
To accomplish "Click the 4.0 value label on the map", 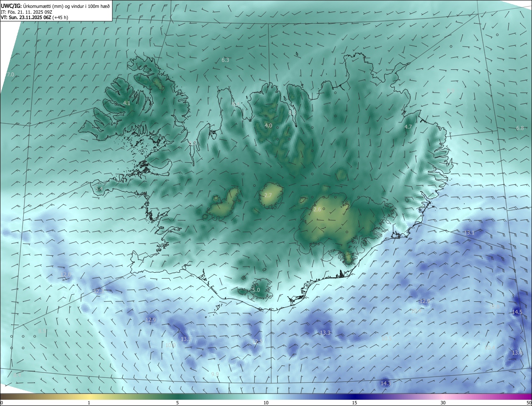I will pyautogui.click(x=268, y=125).
